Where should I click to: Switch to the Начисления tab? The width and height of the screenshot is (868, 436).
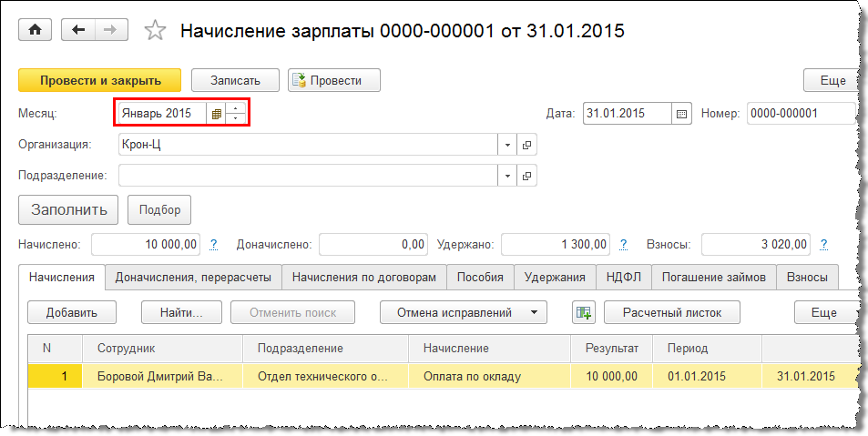[x=61, y=277]
